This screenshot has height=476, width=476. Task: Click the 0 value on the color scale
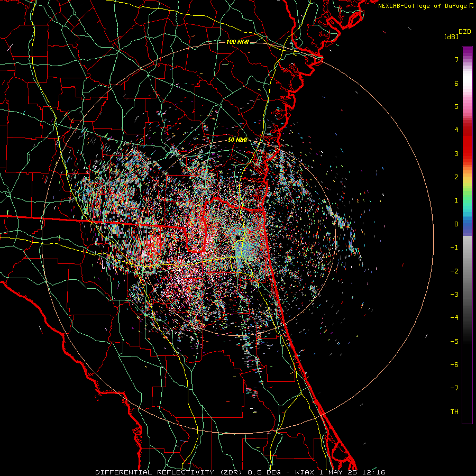tap(456, 224)
